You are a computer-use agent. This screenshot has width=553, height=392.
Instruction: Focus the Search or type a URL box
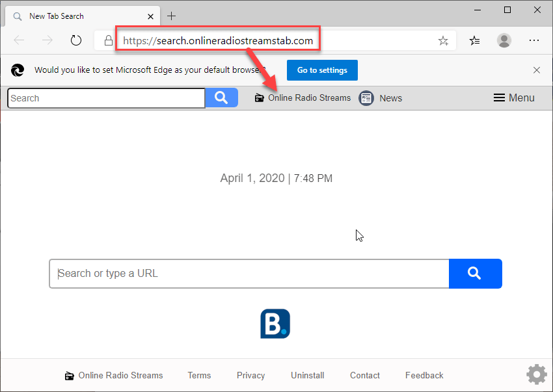(x=249, y=274)
